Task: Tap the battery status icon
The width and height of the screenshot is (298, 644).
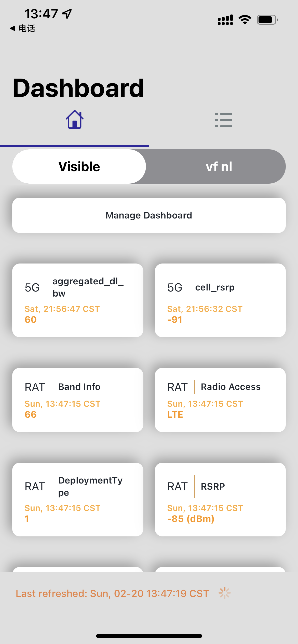Action: tap(267, 20)
